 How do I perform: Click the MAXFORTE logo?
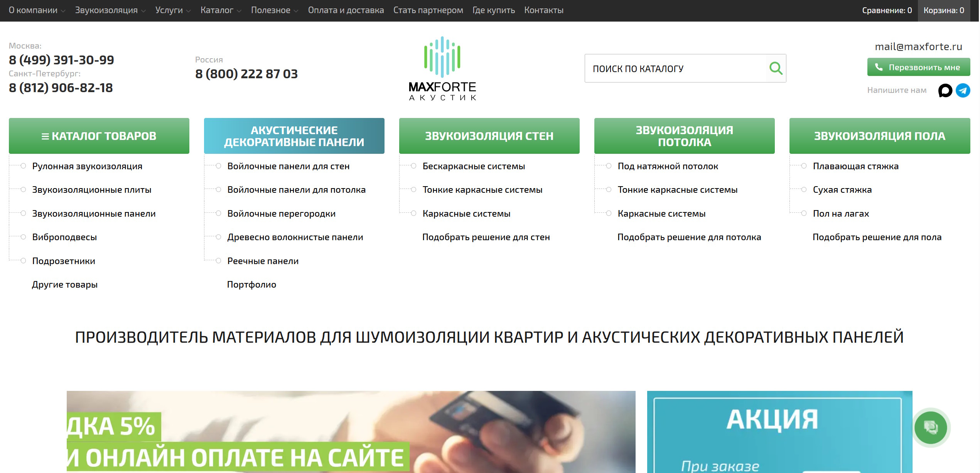click(x=442, y=69)
